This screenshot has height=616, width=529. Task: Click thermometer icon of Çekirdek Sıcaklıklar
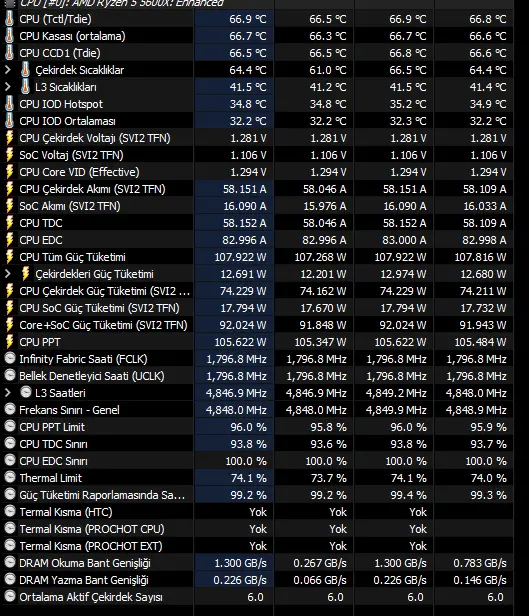[25, 70]
